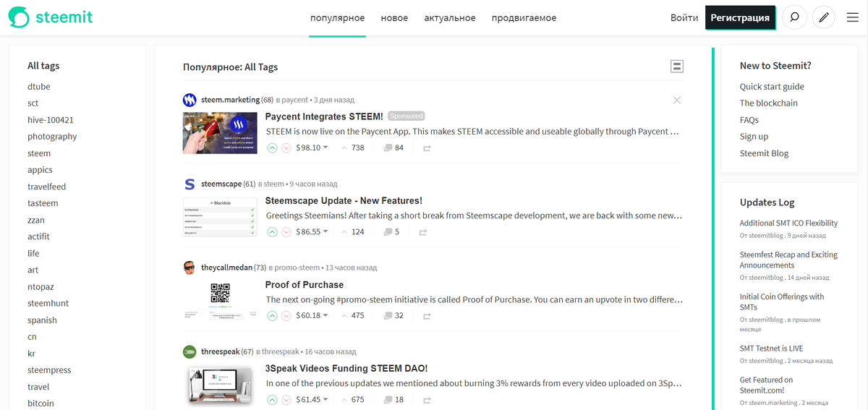Open the Paycent post thumbnail

[220, 132]
